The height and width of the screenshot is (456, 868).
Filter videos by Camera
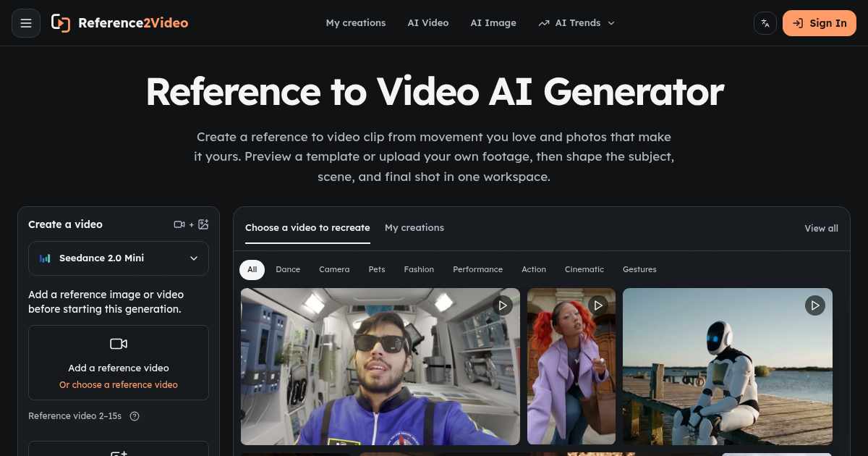[334, 269]
